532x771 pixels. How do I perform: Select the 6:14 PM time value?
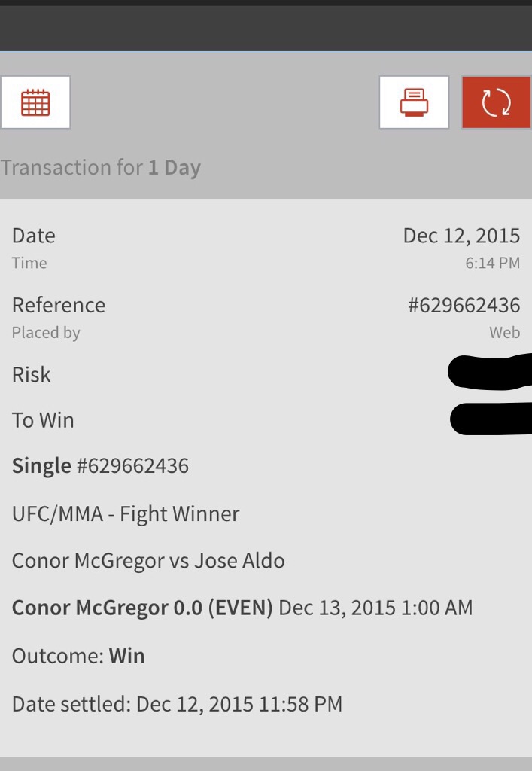click(492, 263)
